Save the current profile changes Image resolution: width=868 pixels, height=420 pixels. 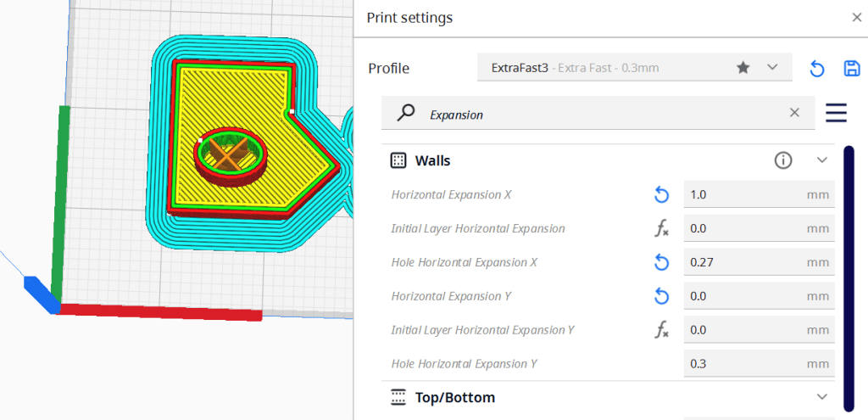point(851,69)
